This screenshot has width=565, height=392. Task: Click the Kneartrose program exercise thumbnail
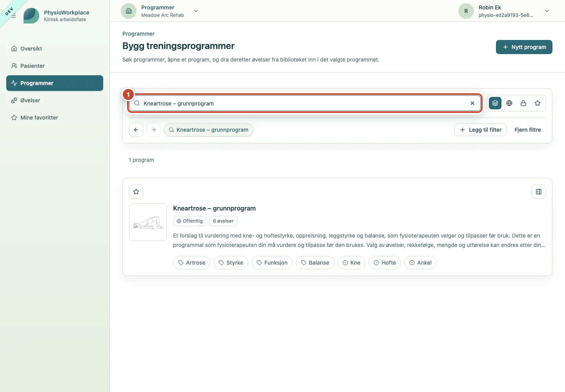[x=148, y=222]
